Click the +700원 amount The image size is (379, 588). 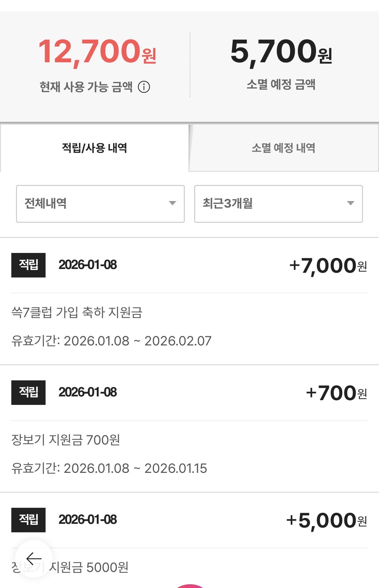pos(336,393)
